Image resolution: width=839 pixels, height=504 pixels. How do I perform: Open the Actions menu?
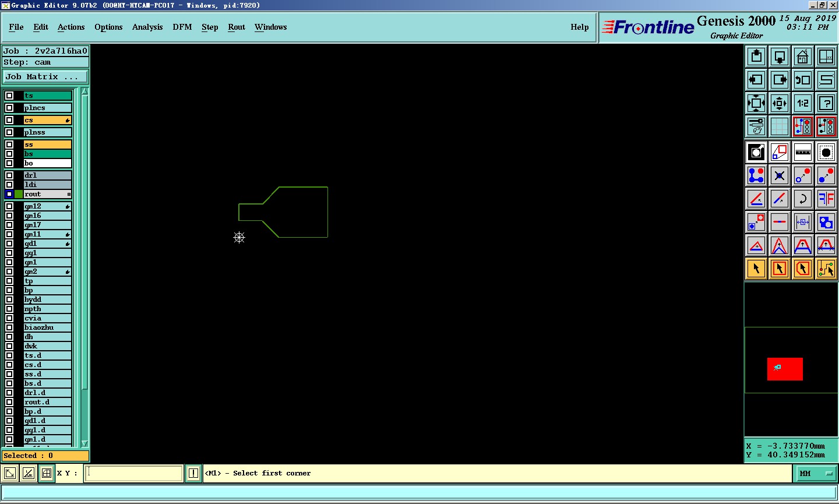[71, 27]
